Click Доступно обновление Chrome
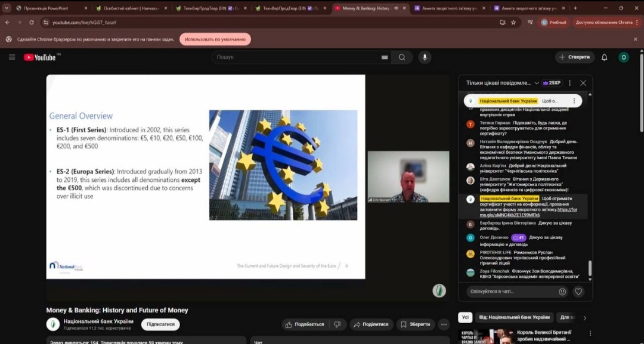 pos(606,23)
